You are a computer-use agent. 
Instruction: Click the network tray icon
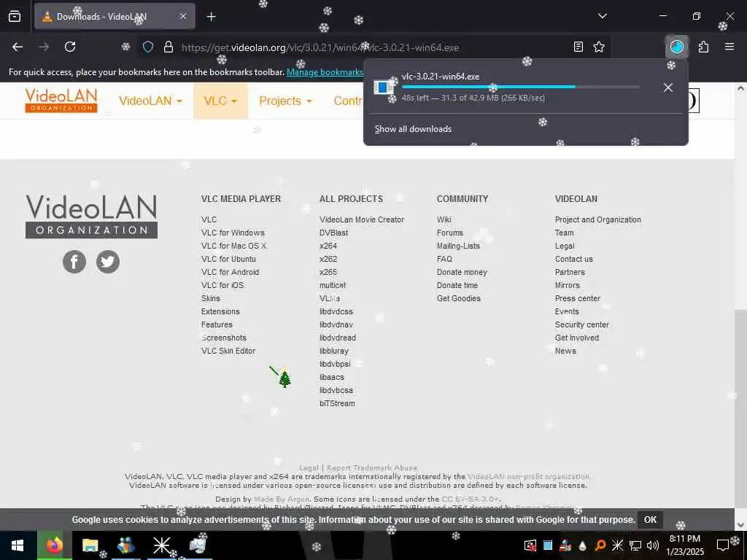[635, 545]
